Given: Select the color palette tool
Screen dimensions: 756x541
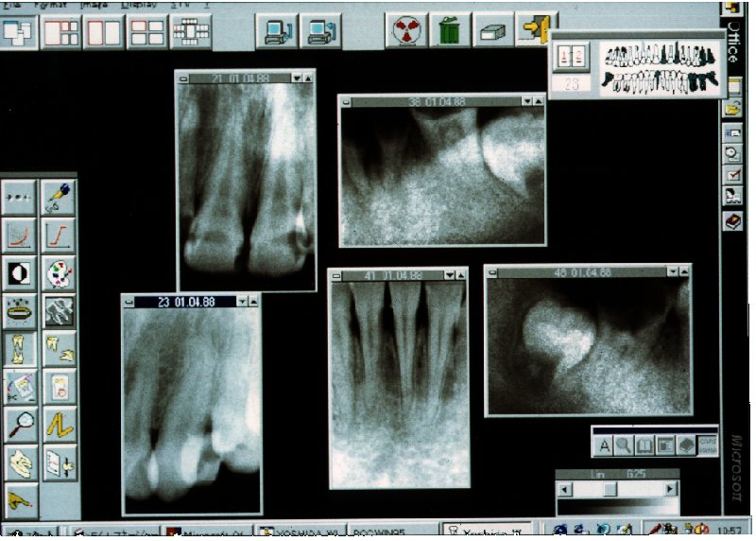Looking at the screenshot, I should tap(60, 273).
